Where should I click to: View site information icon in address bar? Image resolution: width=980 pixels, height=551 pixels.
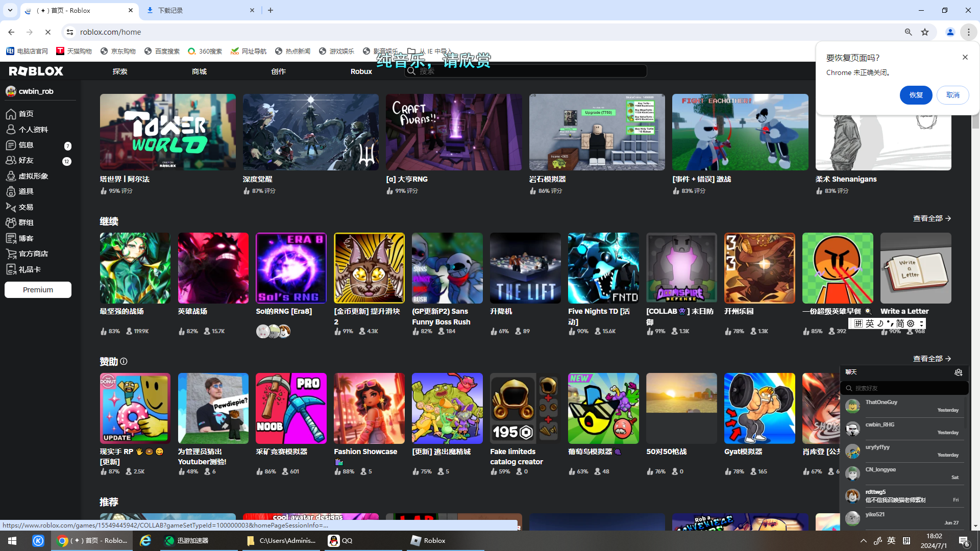70,32
